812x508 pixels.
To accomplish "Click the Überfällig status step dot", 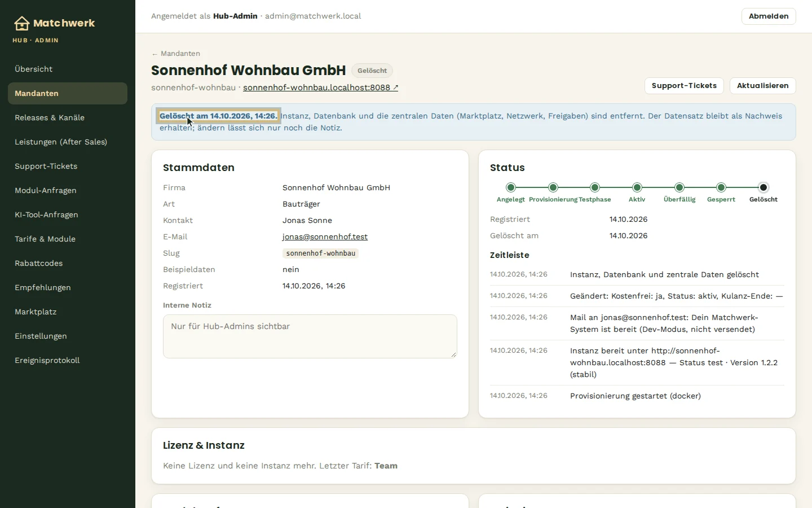I will pos(679,187).
